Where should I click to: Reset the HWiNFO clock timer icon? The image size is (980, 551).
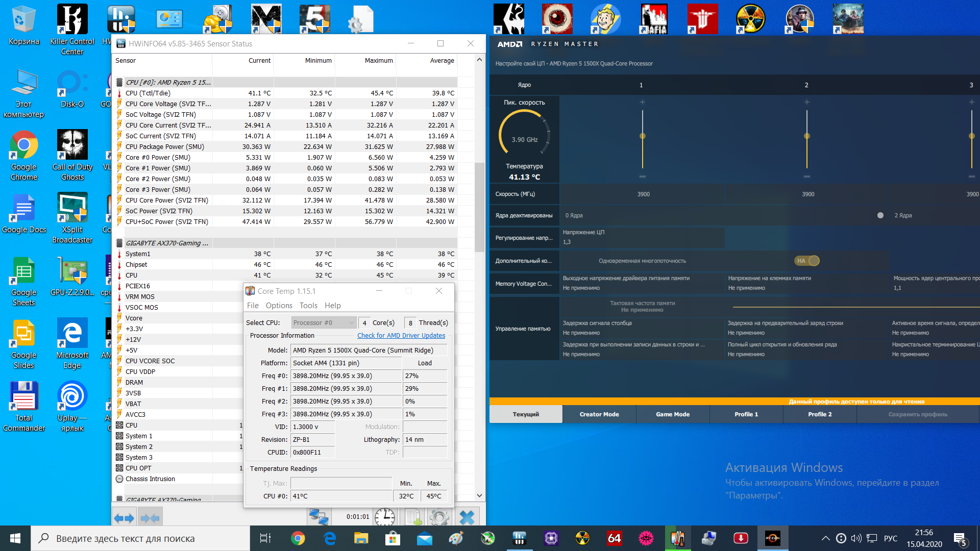coord(384,517)
